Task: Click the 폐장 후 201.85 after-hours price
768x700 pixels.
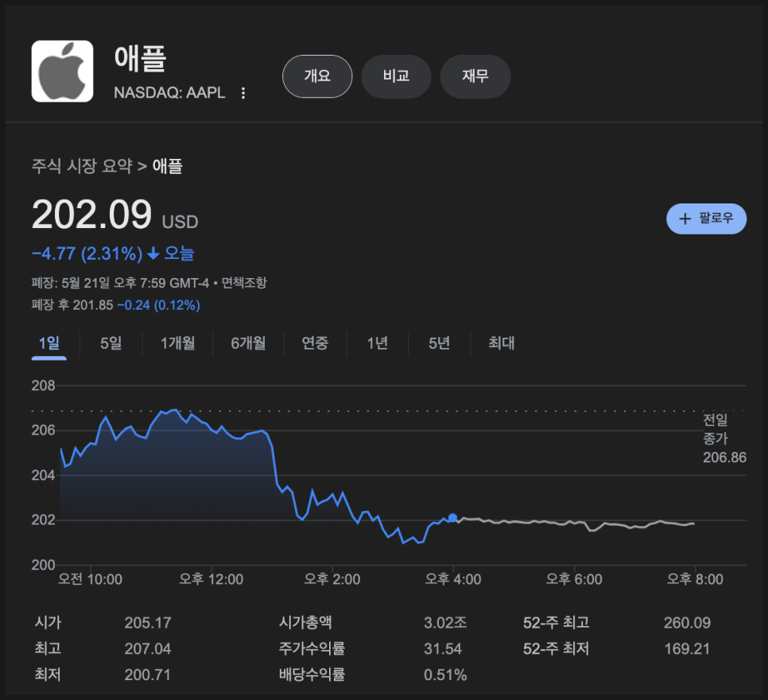Action: (x=72, y=305)
